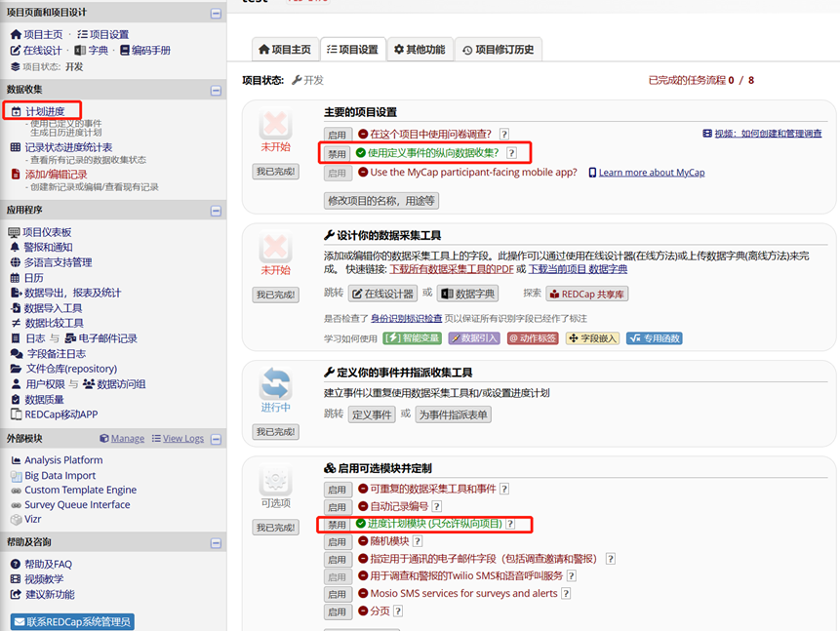Disable longitudinal data collection with 禁用 button

[337, 154]
